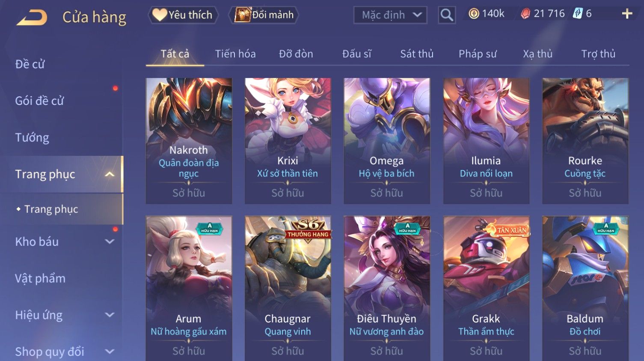Image resolution: width=644 pixels, height=361 pixels.
Task: Expand the Kho báu sidebar section
Action: point(110,242)
